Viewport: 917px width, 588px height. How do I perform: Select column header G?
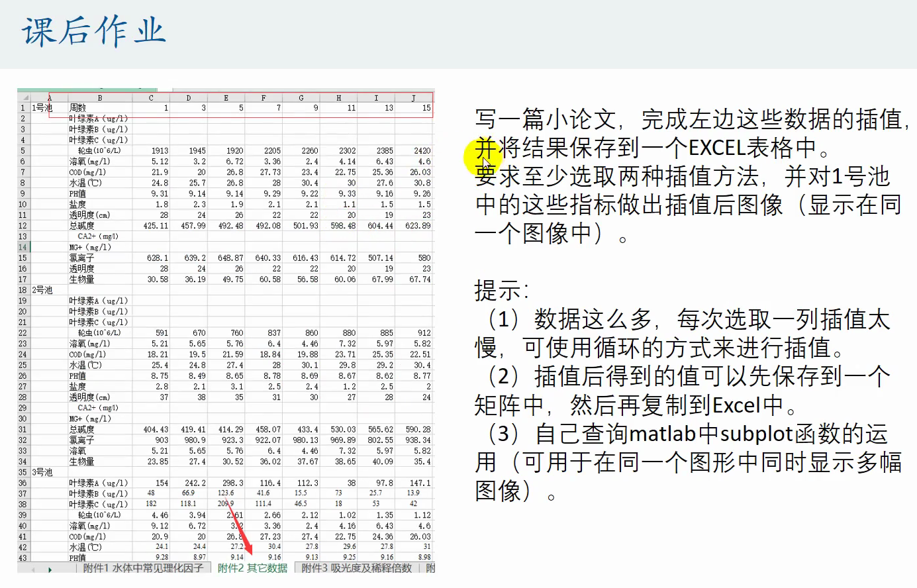(301, 98)
